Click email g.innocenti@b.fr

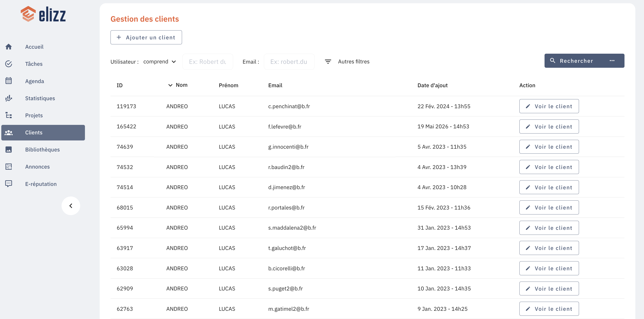coord(288,147)
